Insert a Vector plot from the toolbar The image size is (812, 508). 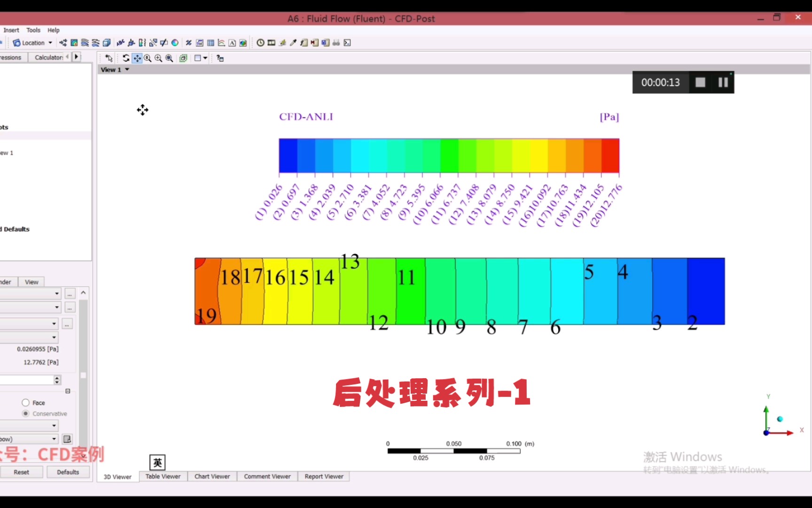pos(63,43)
